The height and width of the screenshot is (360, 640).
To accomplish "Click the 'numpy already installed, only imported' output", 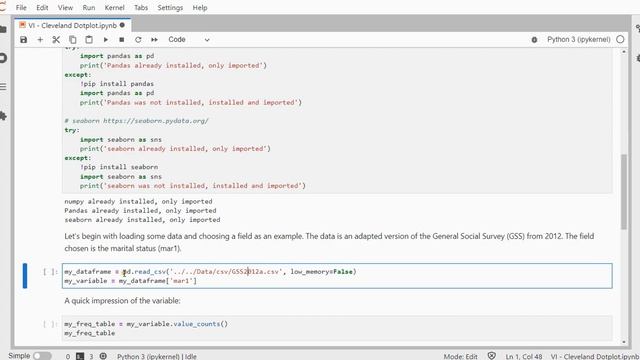I will (138, 201).
